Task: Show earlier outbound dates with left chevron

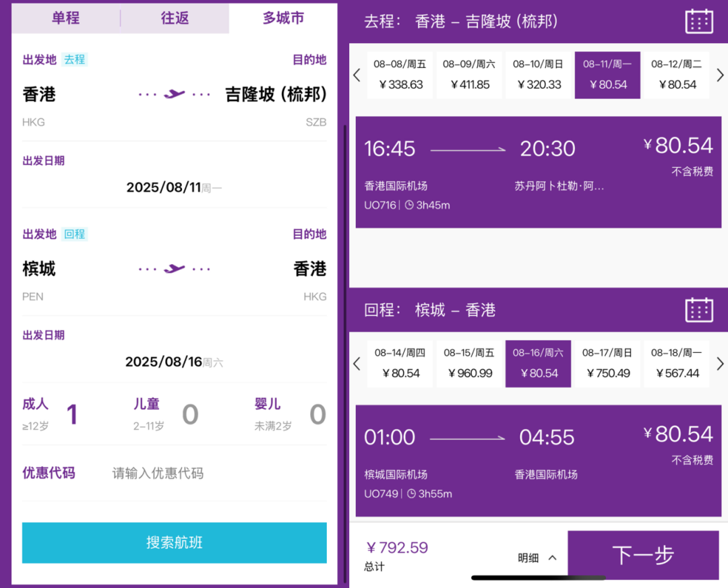Action: coord(357,75)
